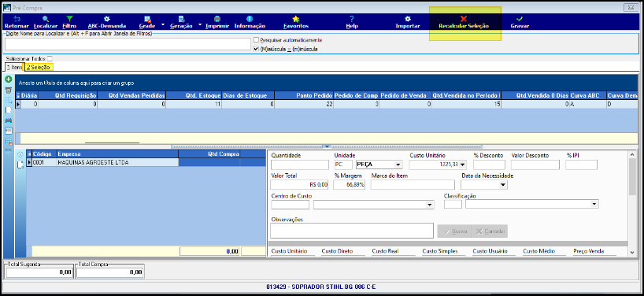This screenshot has height=296, width=644.
Task: Open the Filtro funnel tool
Action: tap(69, 22)
